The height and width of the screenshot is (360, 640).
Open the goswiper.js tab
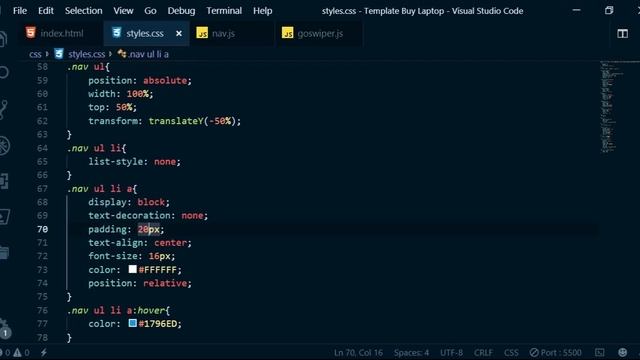[x=320, y=33]
